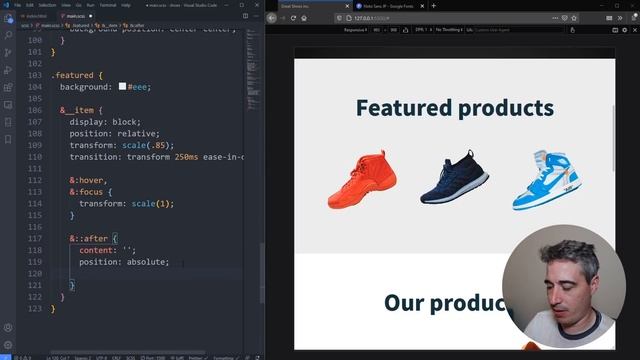
Task: Click the SCSS language mode status item
Action: click(131, 358)
